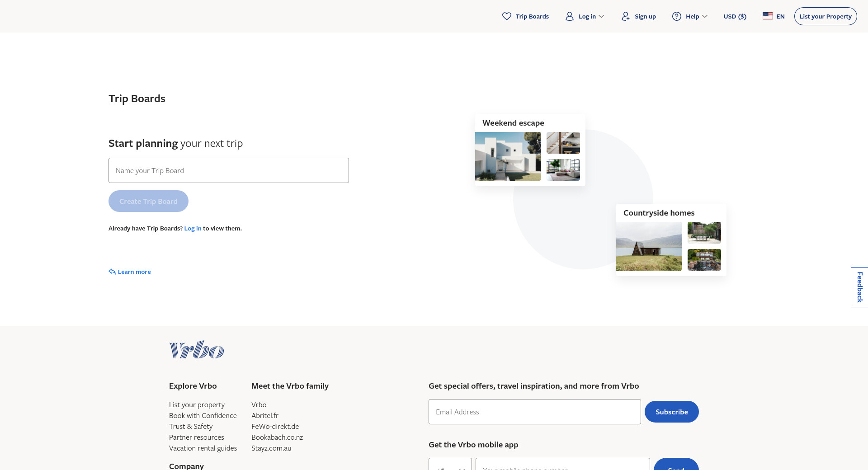Viewport: 868px width, 470px height.
Task: Follow the Log in link under Trip Boards form
Action: pos(193,228)
